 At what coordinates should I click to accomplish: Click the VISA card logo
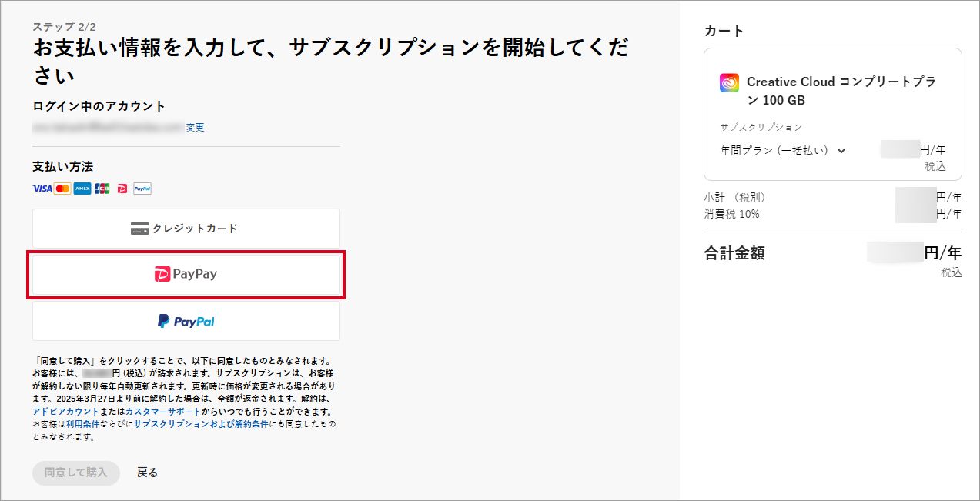click(42, 189)
